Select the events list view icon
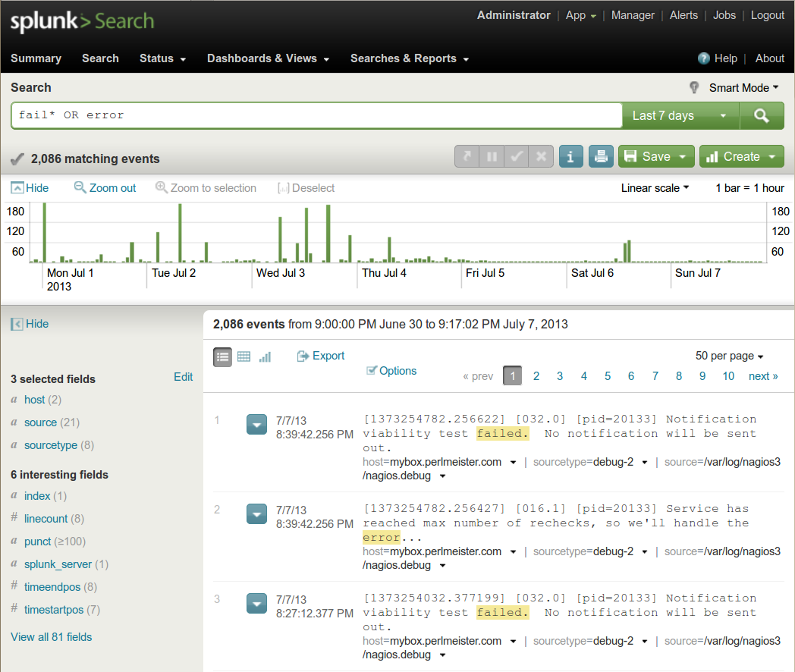The height and width of the screenshot is (672, 795). (x=222, y=356)
